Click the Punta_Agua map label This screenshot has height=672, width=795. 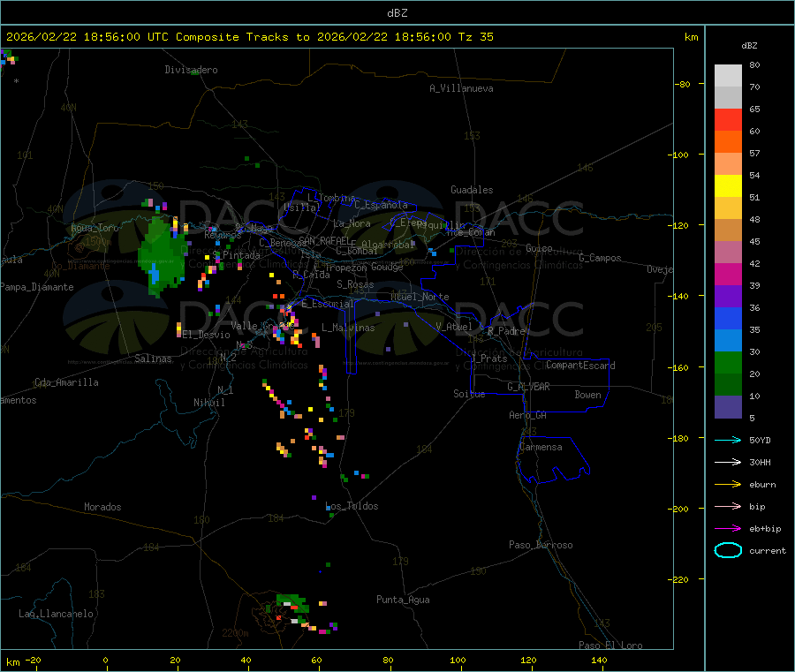403,600
